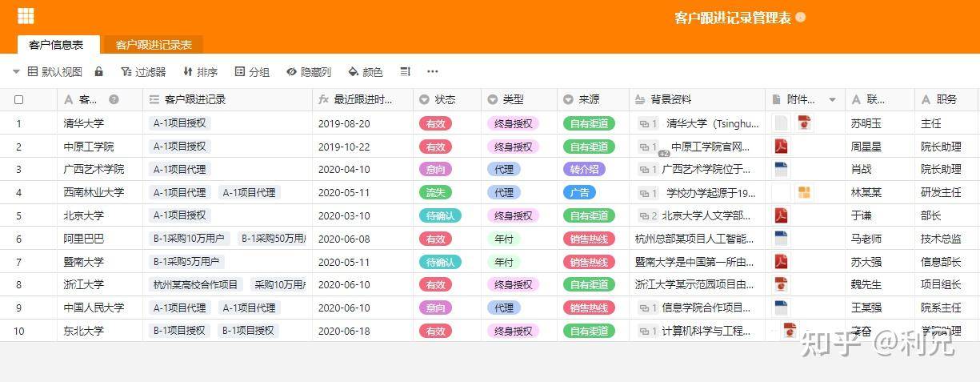Click the +2 badge in 中原工学院 row

tap(663, 152)
